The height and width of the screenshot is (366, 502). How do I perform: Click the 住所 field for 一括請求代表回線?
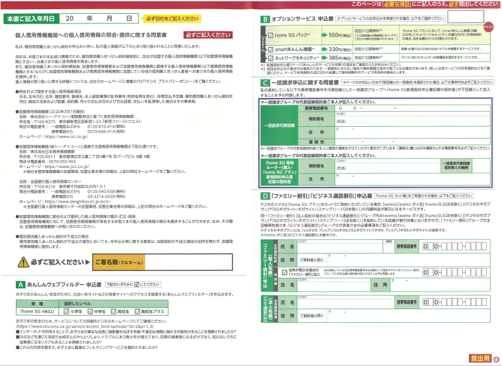pos(413,132)
